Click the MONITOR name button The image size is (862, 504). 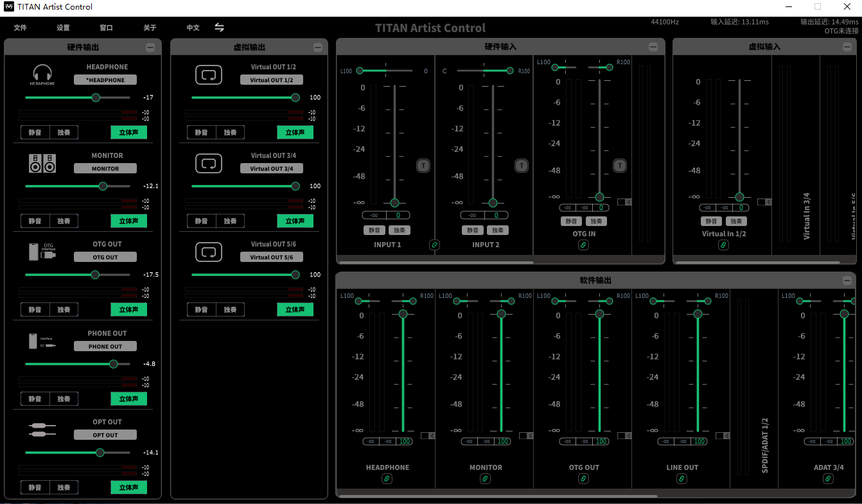(105, 168)
